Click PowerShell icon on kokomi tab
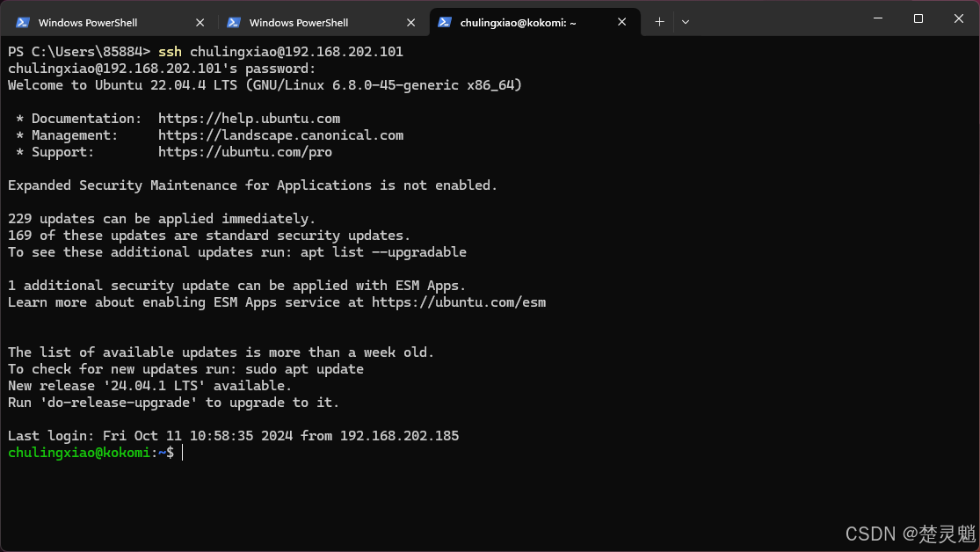 tap(445, 23)
